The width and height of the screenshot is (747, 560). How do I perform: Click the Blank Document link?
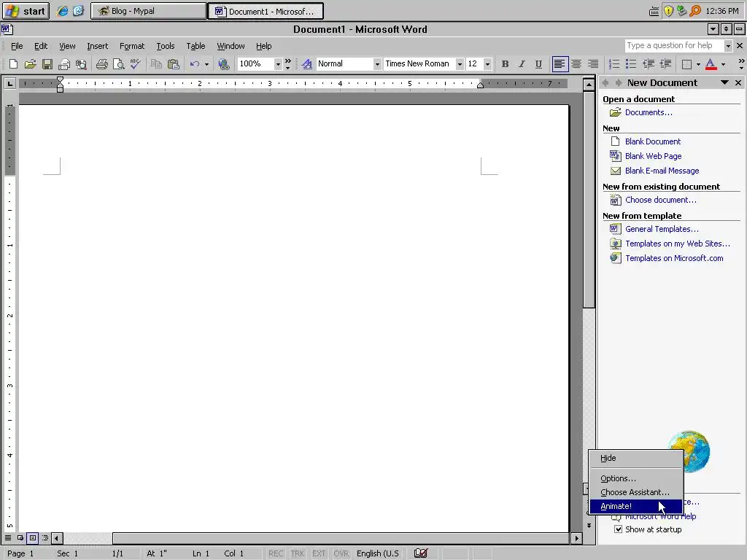click(653, 141)
